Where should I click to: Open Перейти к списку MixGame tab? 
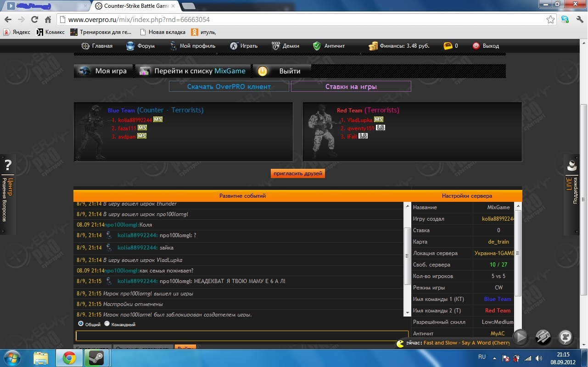[x=193, y=71]
